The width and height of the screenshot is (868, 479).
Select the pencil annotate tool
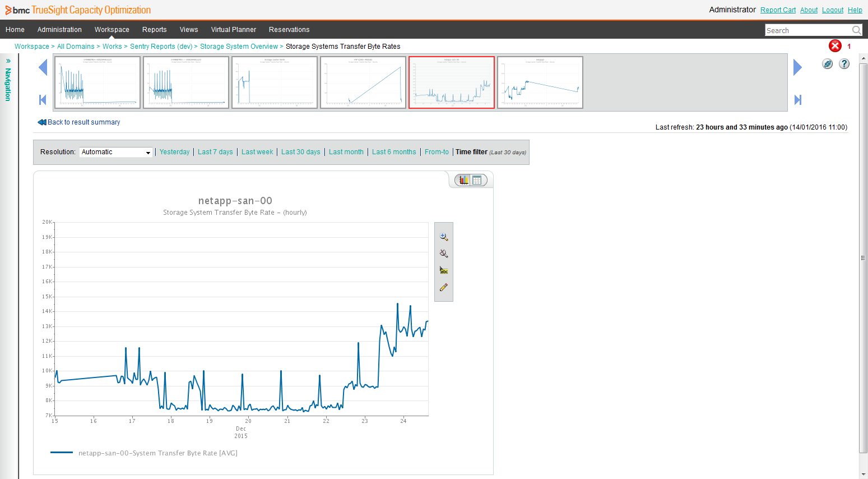pos(444,287)
